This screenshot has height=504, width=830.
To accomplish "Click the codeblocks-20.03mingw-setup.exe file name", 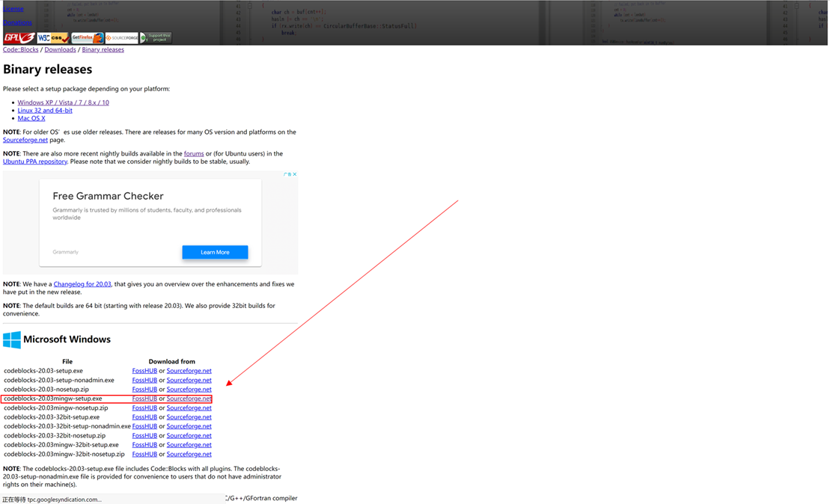I will click(53, 399).
